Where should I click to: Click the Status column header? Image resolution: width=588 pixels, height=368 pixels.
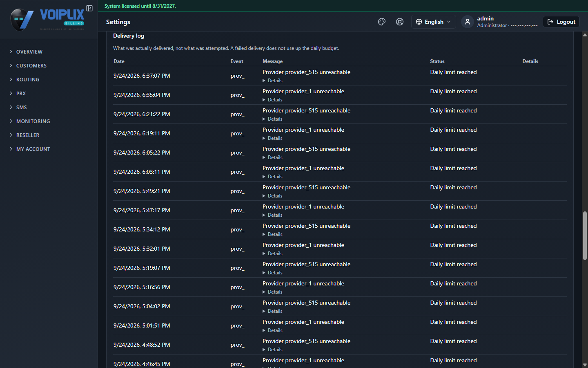point(437,61)
